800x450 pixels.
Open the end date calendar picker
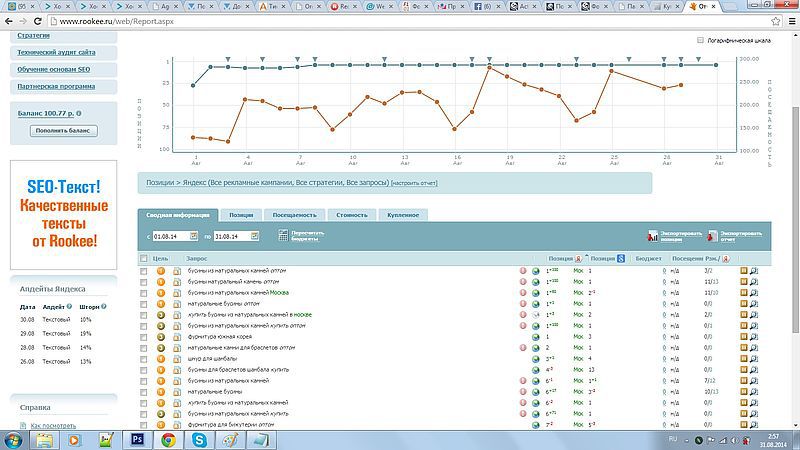(x=254, y=236)
